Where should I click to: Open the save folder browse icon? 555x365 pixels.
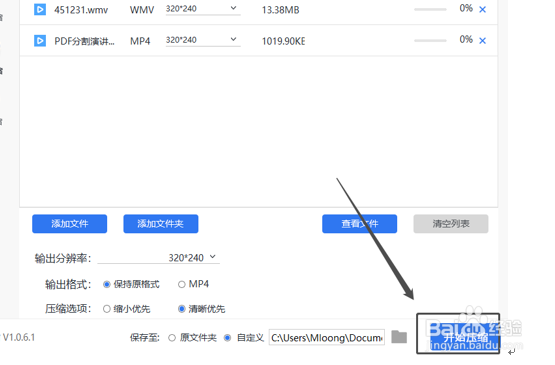(x=399, y=337)
